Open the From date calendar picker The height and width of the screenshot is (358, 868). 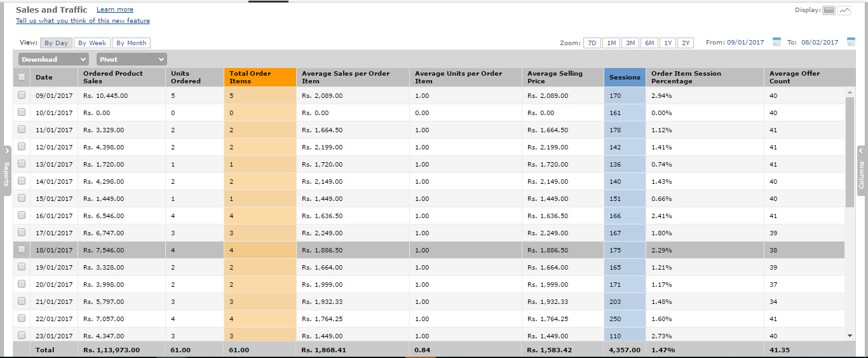click(x=776, y=43)
